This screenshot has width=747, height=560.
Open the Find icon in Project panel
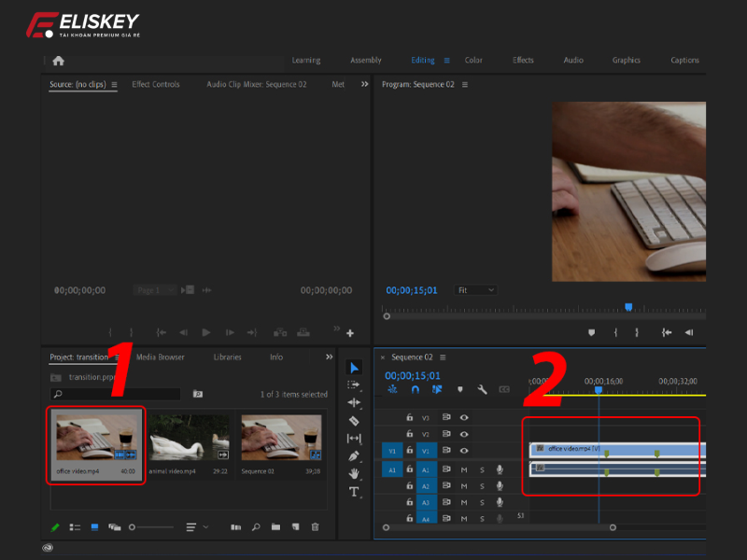254,527
